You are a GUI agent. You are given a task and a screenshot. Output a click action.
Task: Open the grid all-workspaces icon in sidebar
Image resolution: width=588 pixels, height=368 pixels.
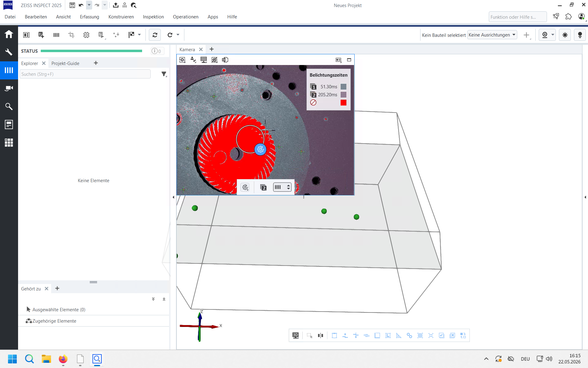pos(9,143)
